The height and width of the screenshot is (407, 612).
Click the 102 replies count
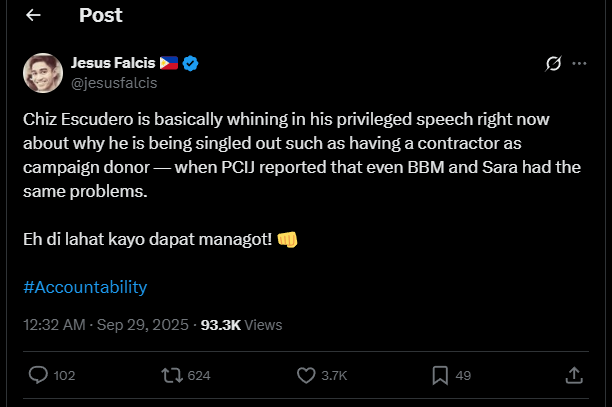pyautogui.click(x=64, y=376)
